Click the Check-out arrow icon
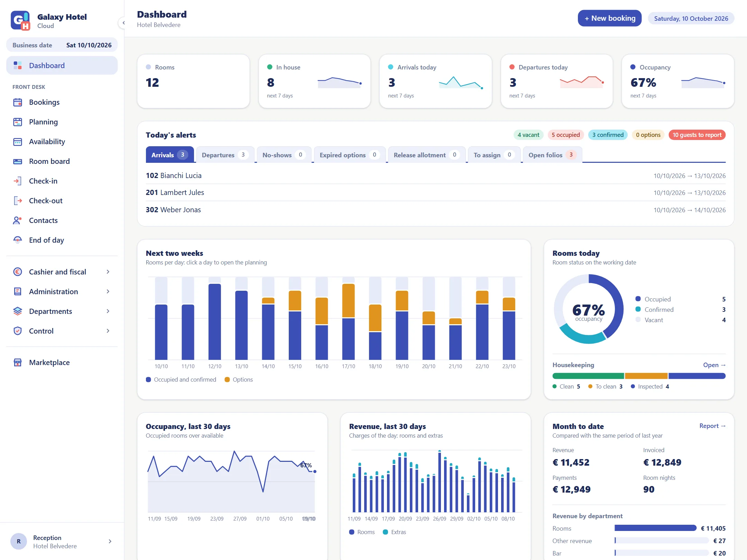747x560 pixels. 18,201
